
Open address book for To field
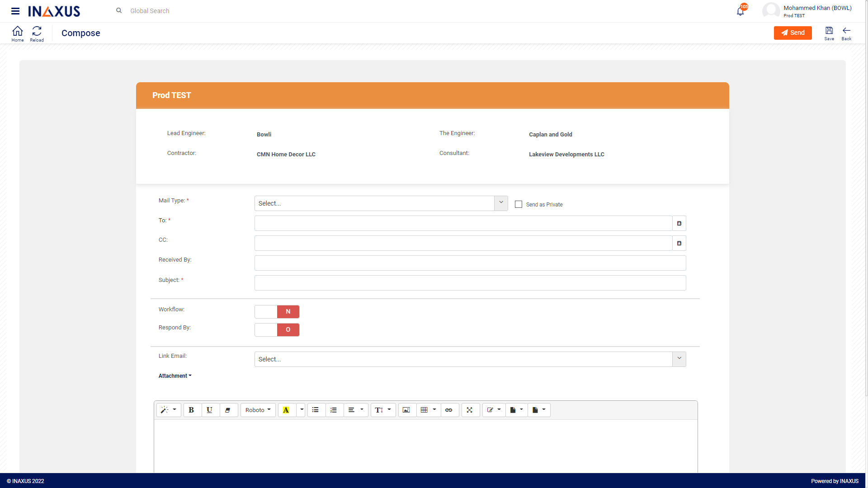[679, 223]
